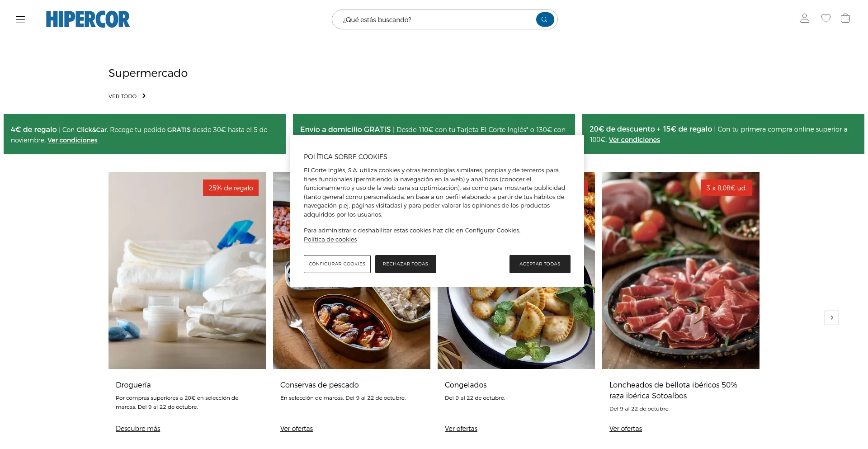Open the wishlist heart icon
This screenshot has width=868, height=449.
tap(826, 18)
